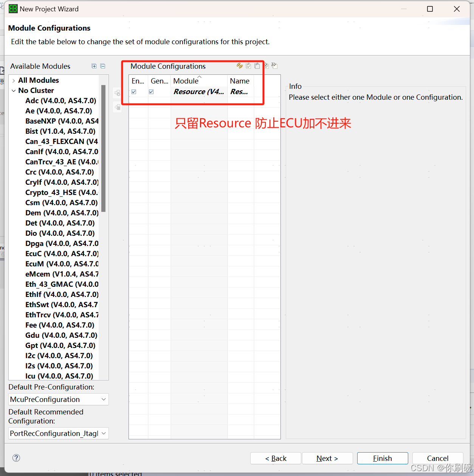474x476 pixels.
Task: Toggle the Enabled checkbox for Resource module
Action: coord(134,92)
